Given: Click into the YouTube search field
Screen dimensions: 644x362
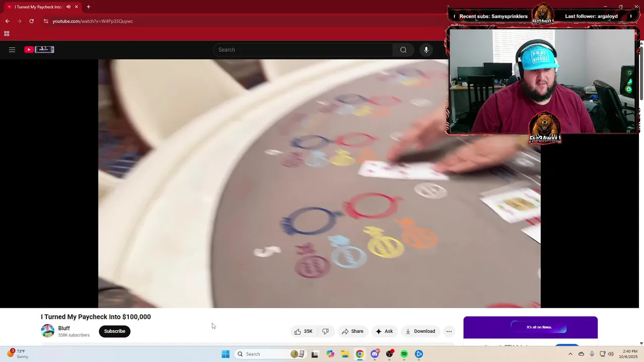Looking at the screenshot, I should tap(303, 50).
